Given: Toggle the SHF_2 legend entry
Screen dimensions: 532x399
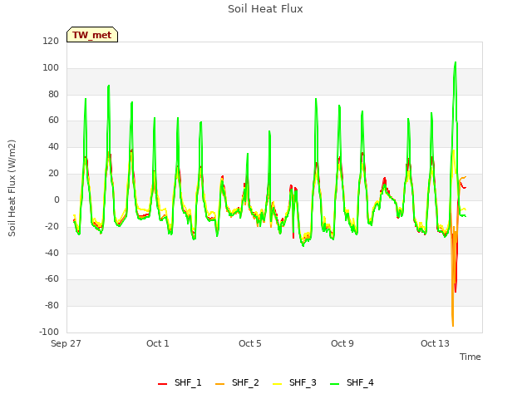Looking at the screenshot, I should point(237,382).
